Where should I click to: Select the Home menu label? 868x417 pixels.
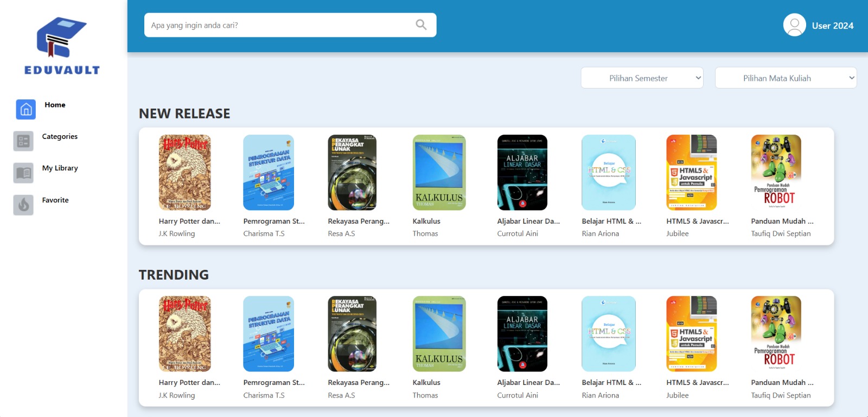[55, 105]
